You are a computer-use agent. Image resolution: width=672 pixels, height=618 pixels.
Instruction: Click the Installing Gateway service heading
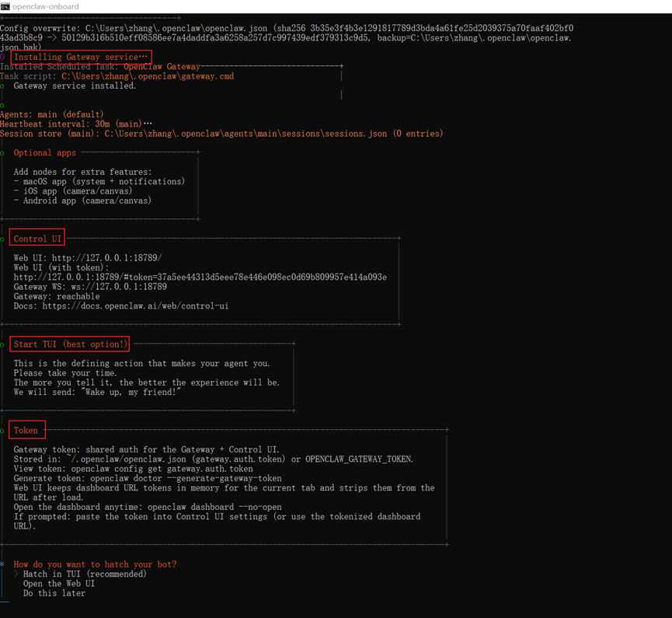(80, 57)
